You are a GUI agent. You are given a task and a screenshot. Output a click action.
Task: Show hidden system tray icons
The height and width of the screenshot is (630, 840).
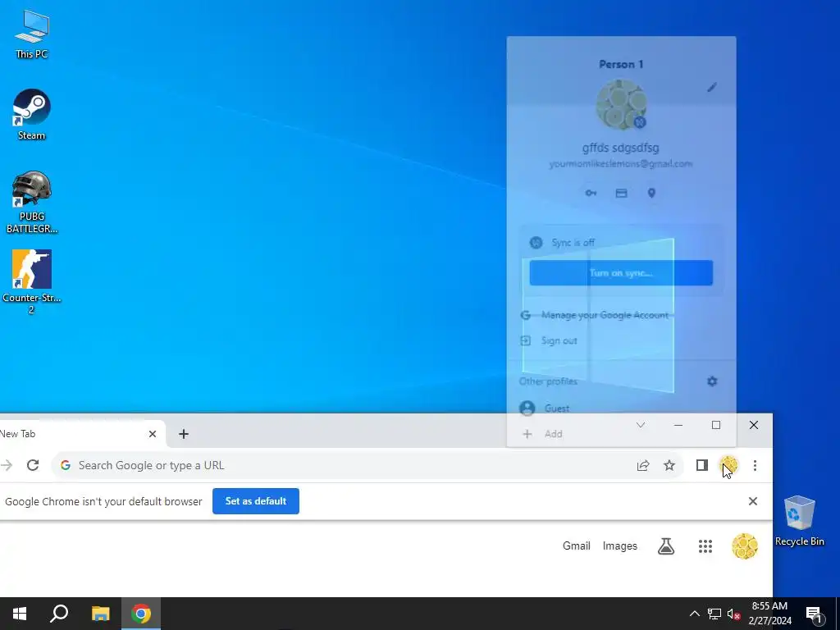click(x=694, y=614)
